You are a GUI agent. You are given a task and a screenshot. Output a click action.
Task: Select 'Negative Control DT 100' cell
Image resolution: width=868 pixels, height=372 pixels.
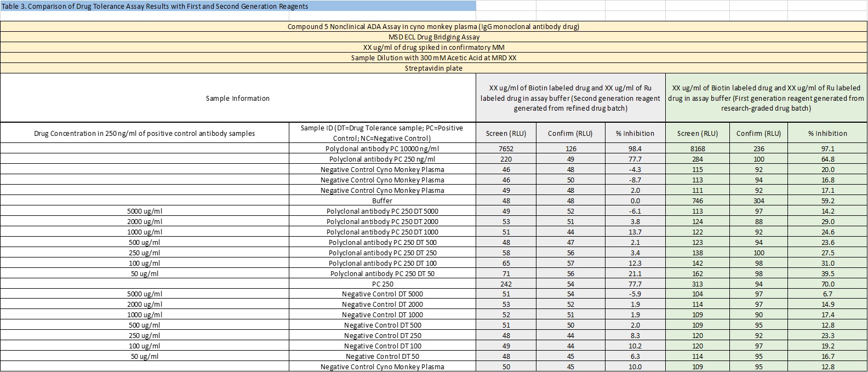tap(382, 346)
